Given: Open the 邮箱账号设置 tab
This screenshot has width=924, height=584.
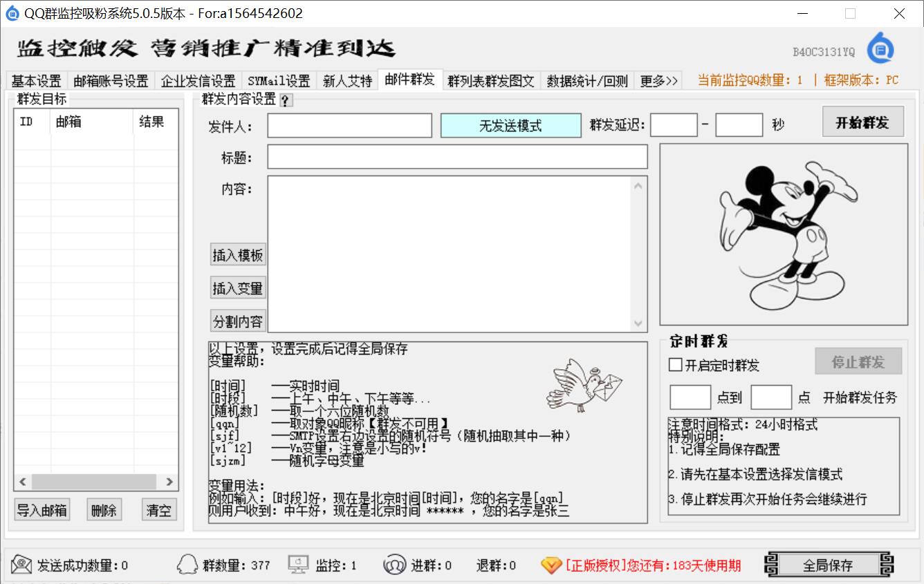Looking at the screenshot, I should [x=111, y=81].
